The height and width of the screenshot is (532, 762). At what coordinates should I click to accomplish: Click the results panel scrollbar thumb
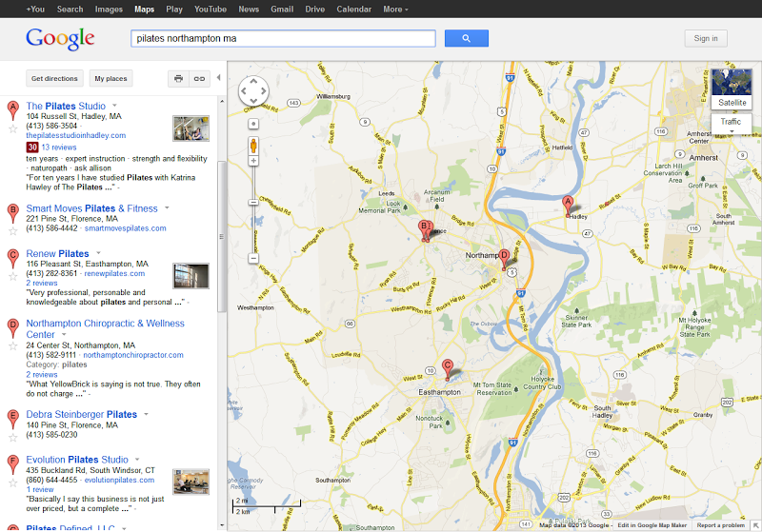click(x=222, y=236)
